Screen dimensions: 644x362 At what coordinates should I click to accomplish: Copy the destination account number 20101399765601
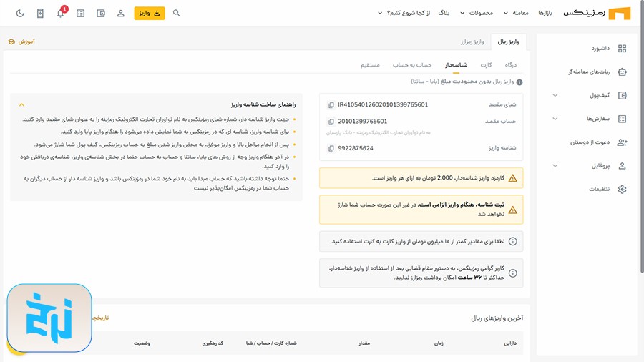331,122
